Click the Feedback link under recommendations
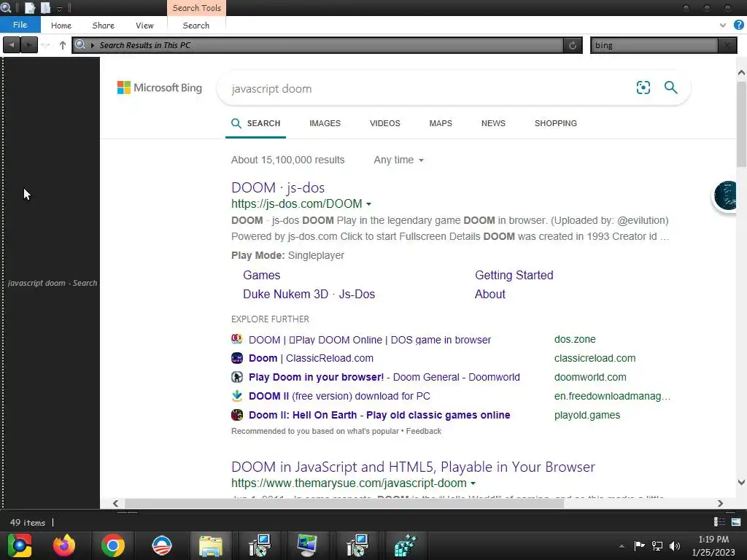The height and width of the screenshot is (560, 747). tap(424, 432)
